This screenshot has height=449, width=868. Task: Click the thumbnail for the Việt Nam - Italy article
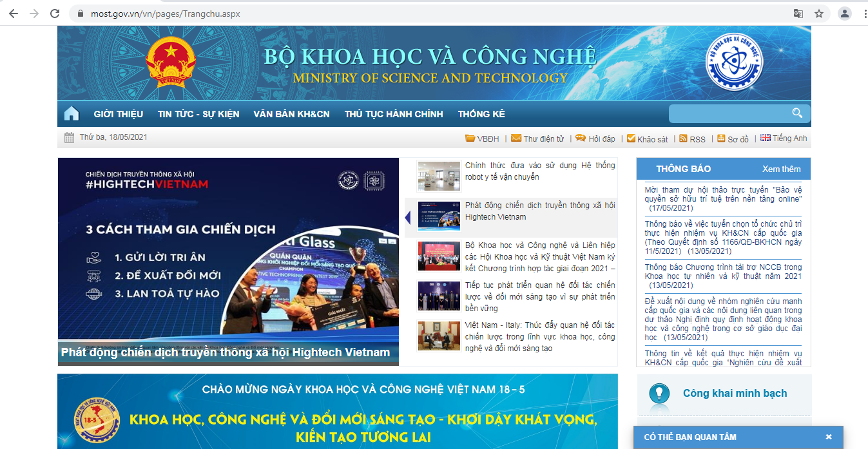[x=439, y=336]
